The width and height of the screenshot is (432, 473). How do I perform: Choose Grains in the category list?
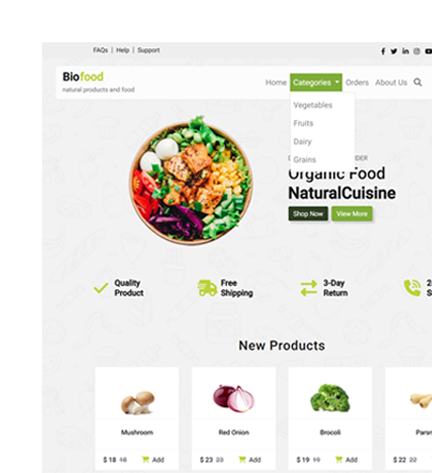point(304,159)
